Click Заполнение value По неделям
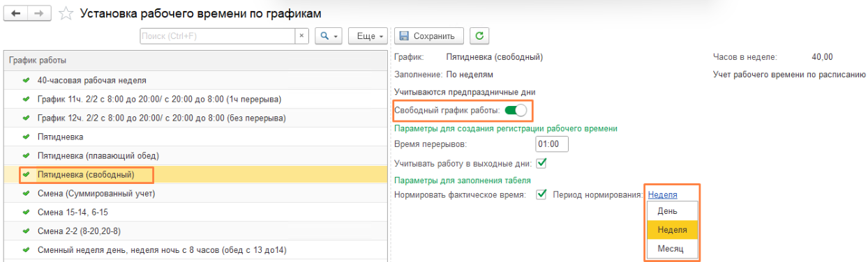This screenshot has height=262, width=868. coord(469,74)
